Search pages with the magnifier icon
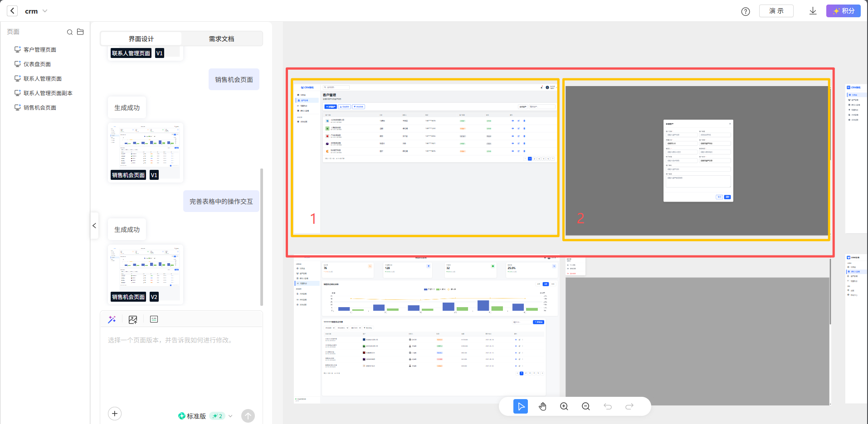 [x=70, y=32]
